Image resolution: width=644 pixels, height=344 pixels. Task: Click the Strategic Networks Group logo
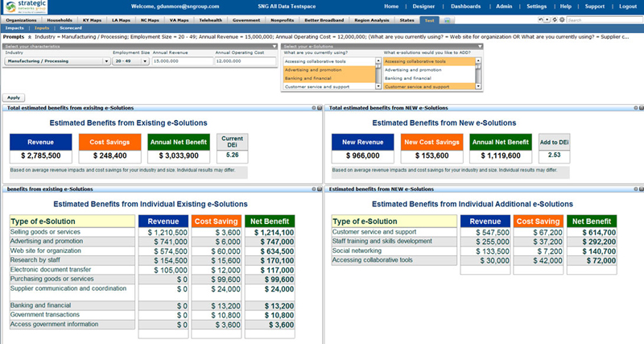(x=26, y=7)
